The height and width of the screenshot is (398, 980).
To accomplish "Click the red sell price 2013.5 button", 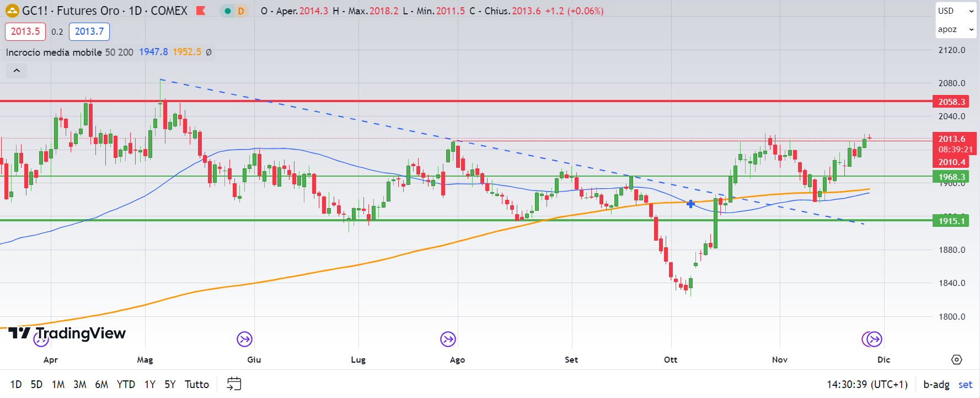I will [x=25, y=31].
